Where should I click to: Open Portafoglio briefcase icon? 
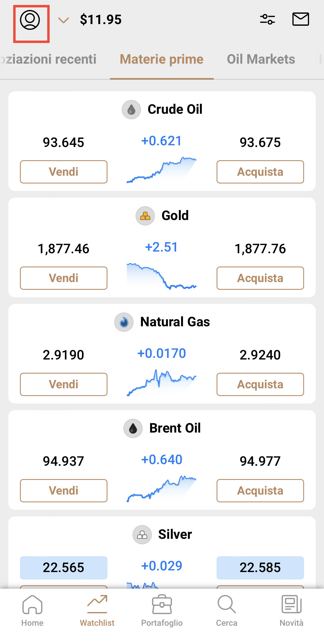162,604
